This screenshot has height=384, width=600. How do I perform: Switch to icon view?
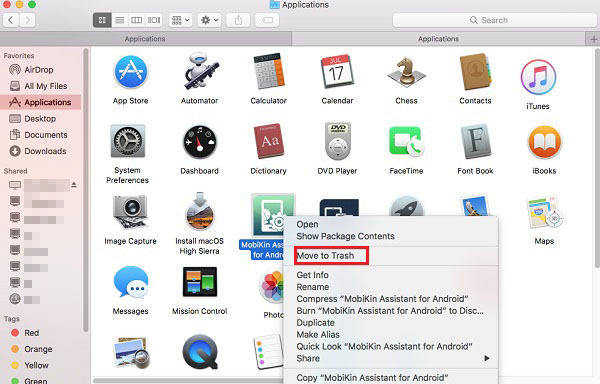click(102, 20)
